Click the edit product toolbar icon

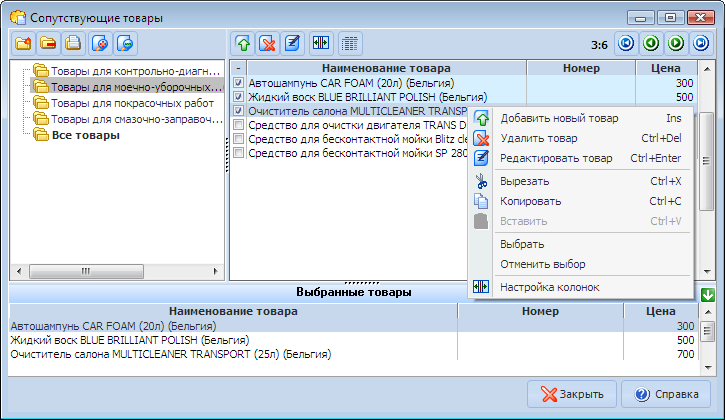(293, 43)
